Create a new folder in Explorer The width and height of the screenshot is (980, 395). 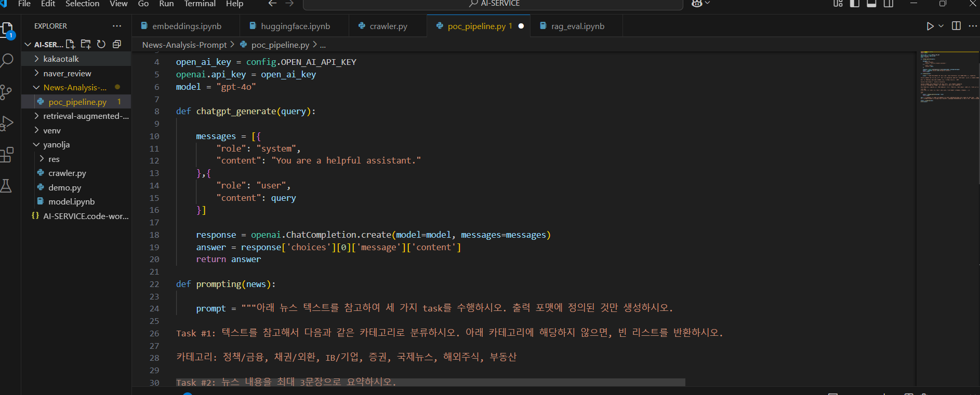[86, 44]
